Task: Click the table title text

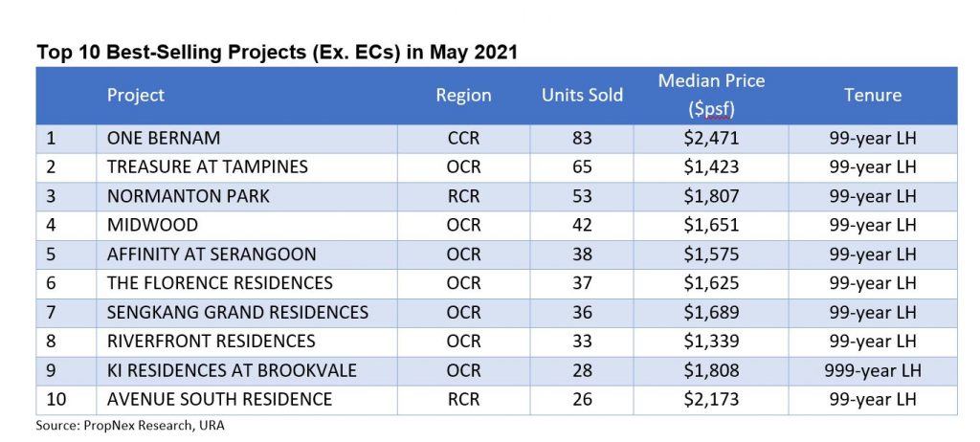Action: 277,53
